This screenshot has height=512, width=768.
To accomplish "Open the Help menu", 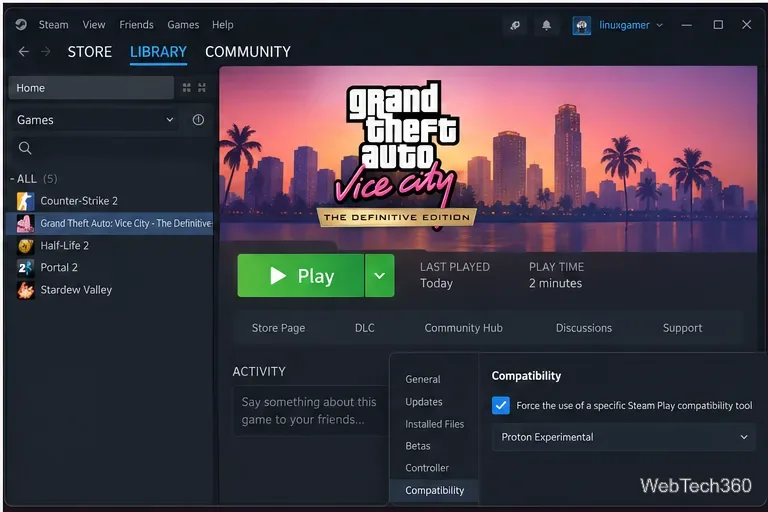I will coord(222,24).
